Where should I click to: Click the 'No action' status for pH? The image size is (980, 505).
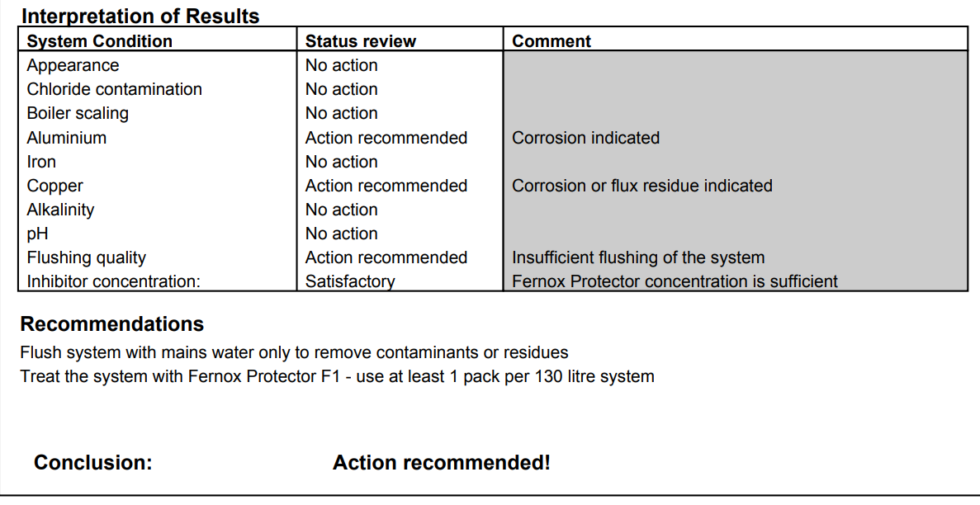341,234
